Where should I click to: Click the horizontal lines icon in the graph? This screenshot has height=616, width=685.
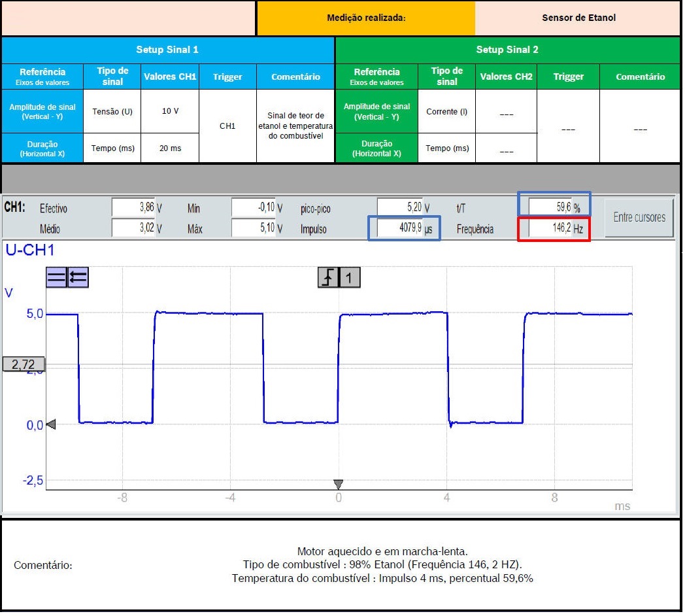pos(56,278)
